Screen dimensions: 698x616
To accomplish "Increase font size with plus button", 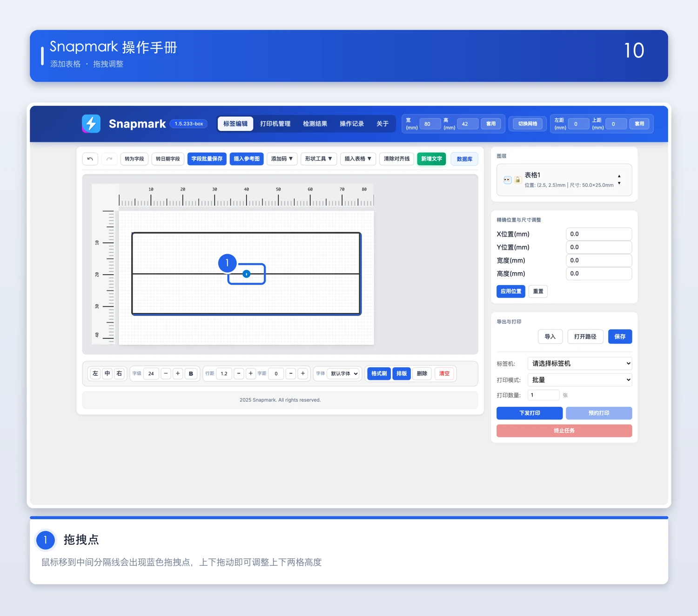I will pos(178,373).
